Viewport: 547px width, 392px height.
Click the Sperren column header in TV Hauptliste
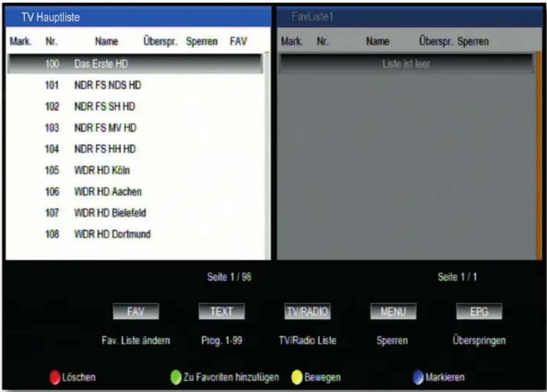coord(202,41)
